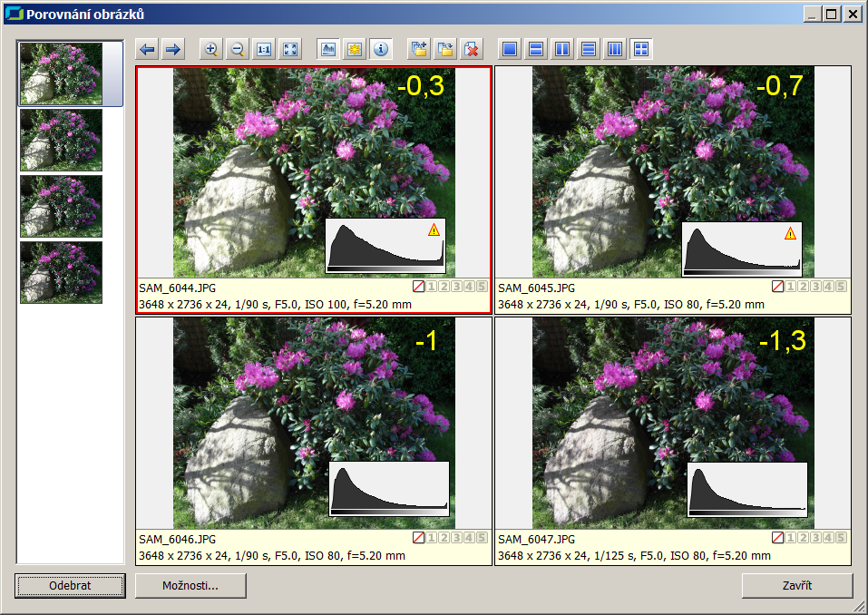Fit images to window with zoom-fit icon
The height and width of the screenshot is (615, 868).
point(289,49)
